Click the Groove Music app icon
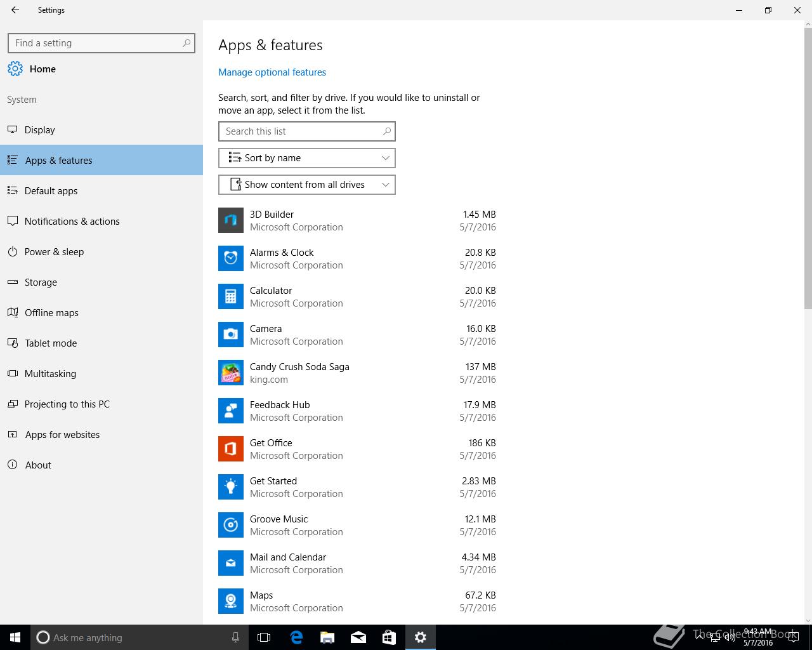 231,525
